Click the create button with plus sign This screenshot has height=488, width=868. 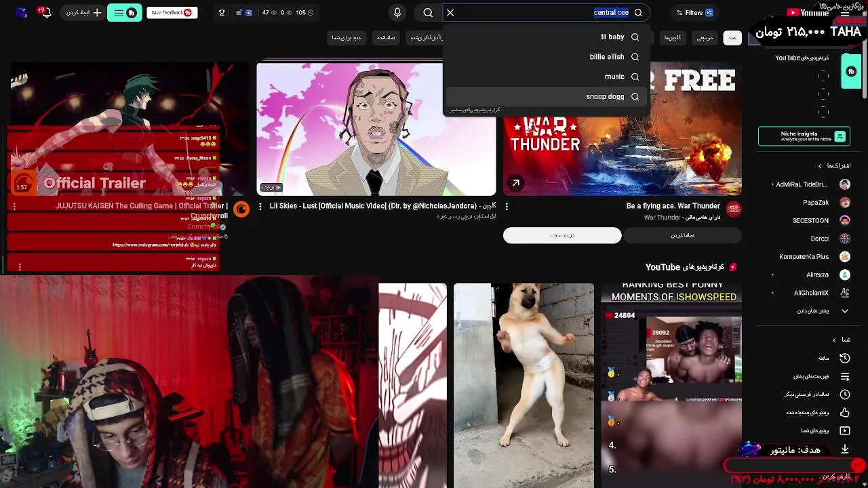point(84,12)
